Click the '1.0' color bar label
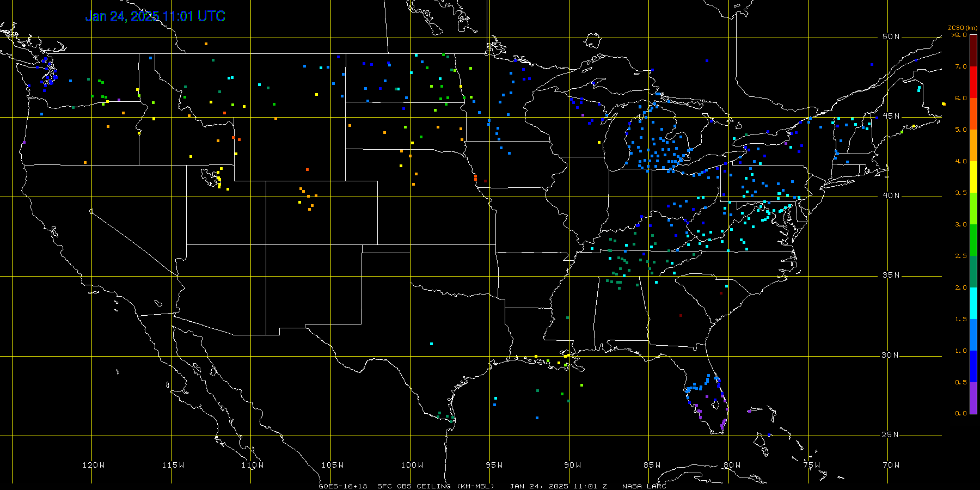Screen dimensions: 980x490 [x=961, y=351]
